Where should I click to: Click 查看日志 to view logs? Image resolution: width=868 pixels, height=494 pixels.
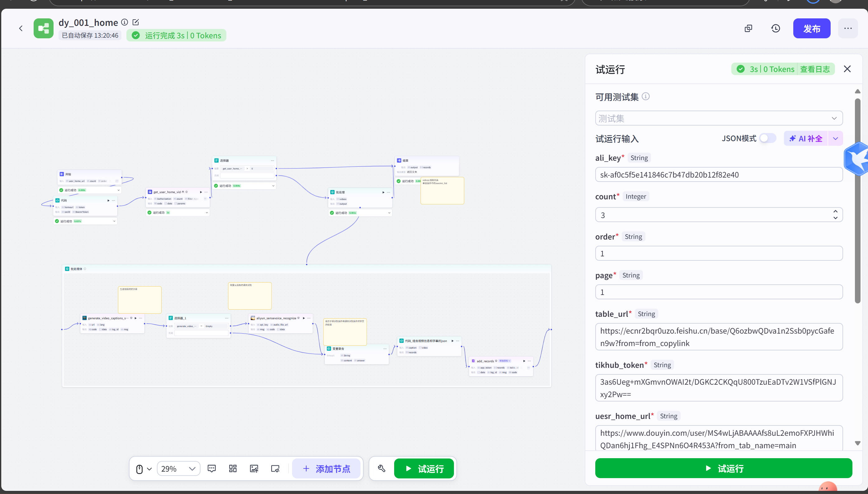pyautogui.click(x=815, y=69)
